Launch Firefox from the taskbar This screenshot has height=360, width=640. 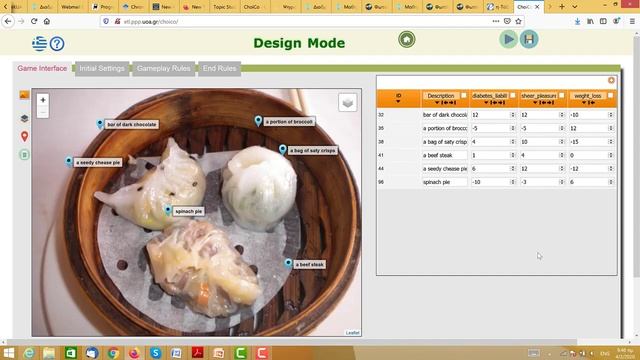(134, 353)
